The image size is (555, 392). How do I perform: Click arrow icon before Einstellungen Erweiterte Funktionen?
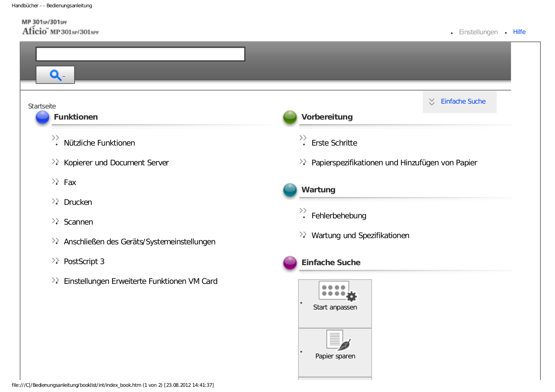(55, 280)
